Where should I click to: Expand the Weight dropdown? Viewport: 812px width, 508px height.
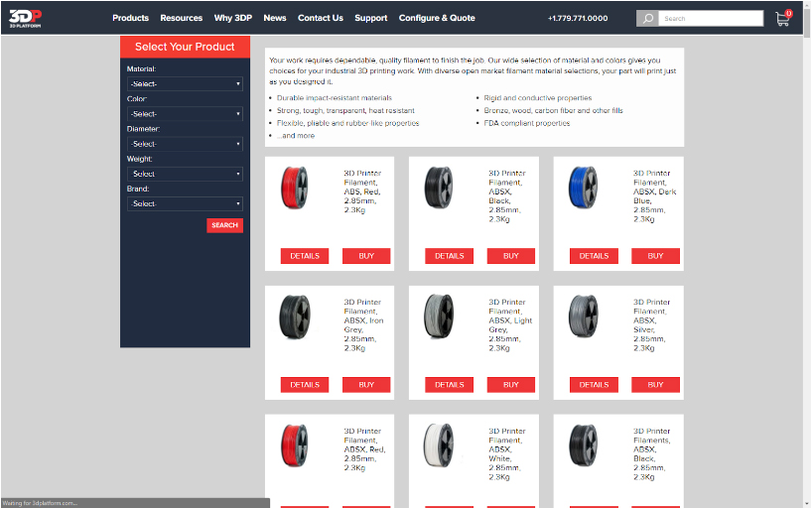(185, 174)
